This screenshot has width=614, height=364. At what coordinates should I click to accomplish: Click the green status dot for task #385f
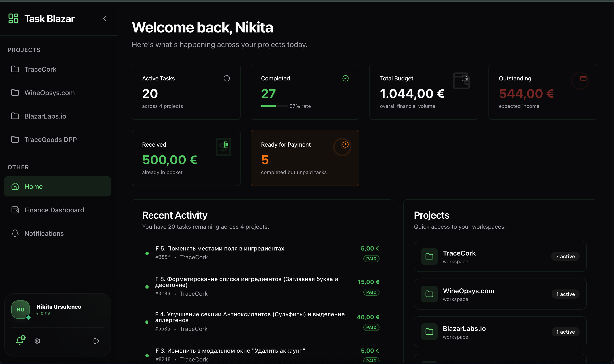pyautogui.click(x=147, y=253)
